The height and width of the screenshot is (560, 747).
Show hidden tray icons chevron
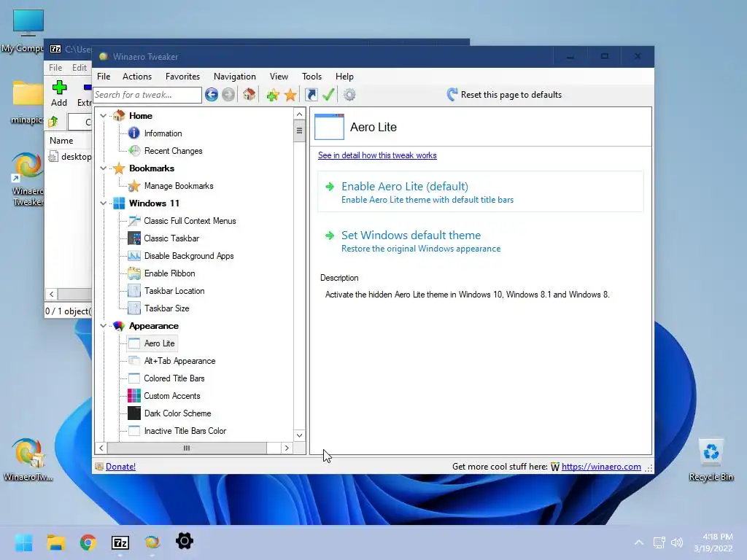(639, 542)
